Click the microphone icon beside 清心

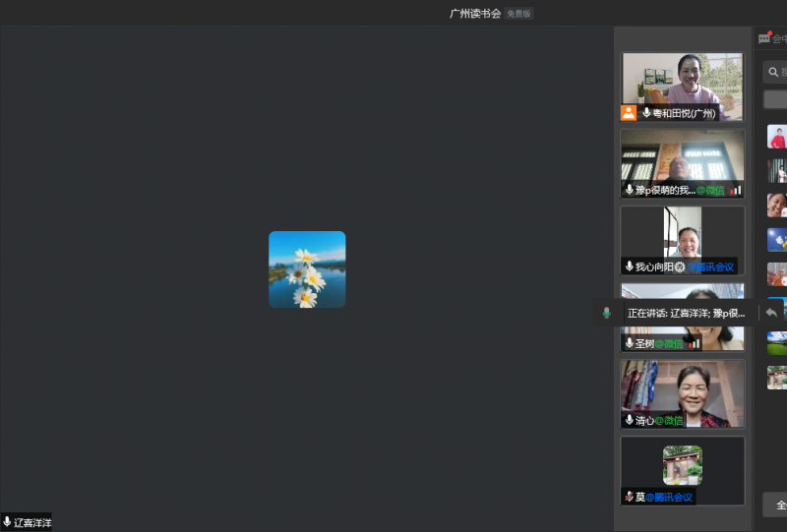tap(629, 420)
